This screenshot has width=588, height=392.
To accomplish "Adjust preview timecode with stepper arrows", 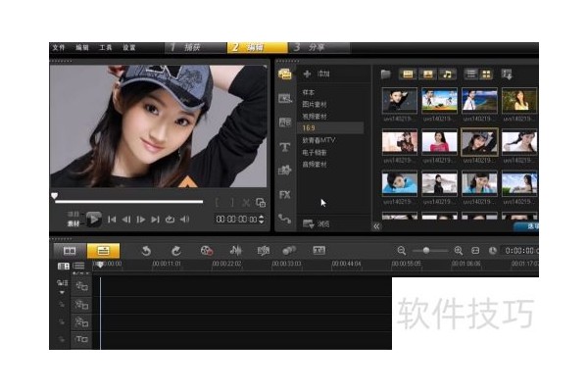I will click(x=261, y=220).
